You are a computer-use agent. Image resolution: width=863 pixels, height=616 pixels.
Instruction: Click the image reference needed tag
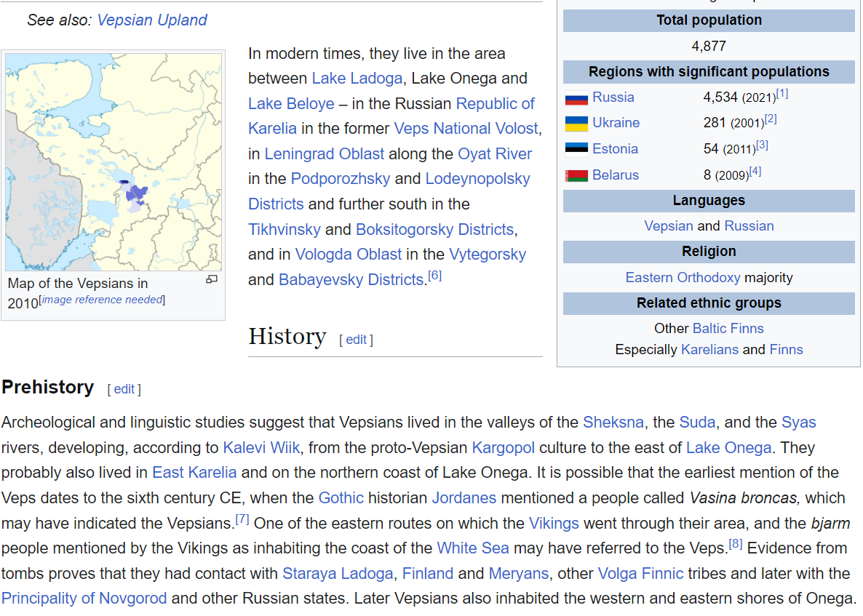pyautogui.click(x=103, y=300)
